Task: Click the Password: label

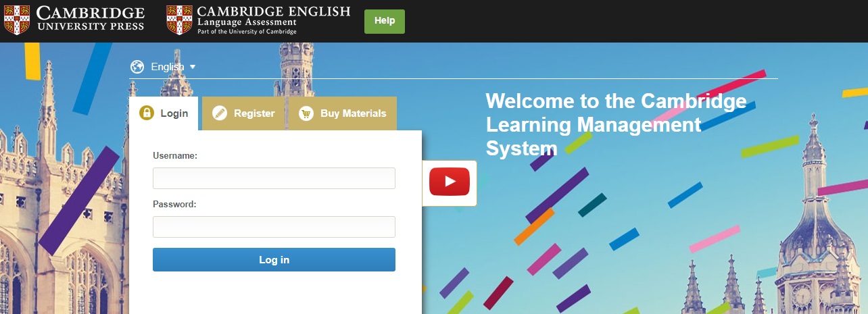Action: [174, 204]
